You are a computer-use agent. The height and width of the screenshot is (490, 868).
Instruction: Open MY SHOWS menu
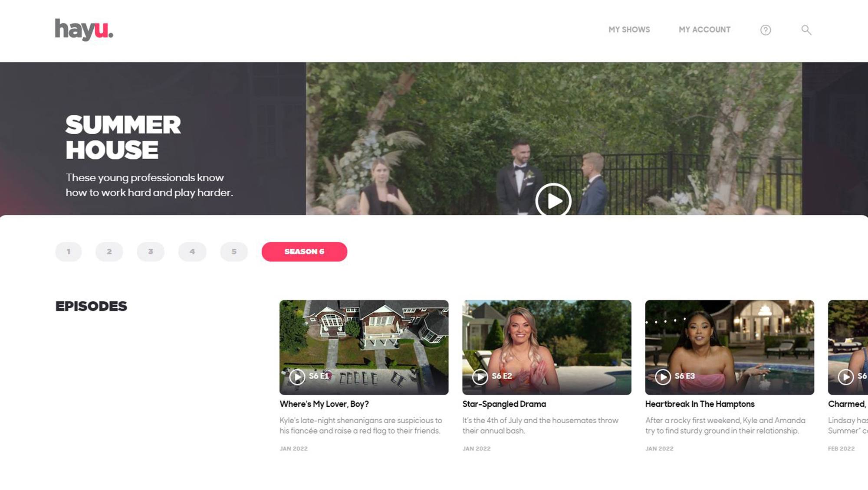pos(629,29)
